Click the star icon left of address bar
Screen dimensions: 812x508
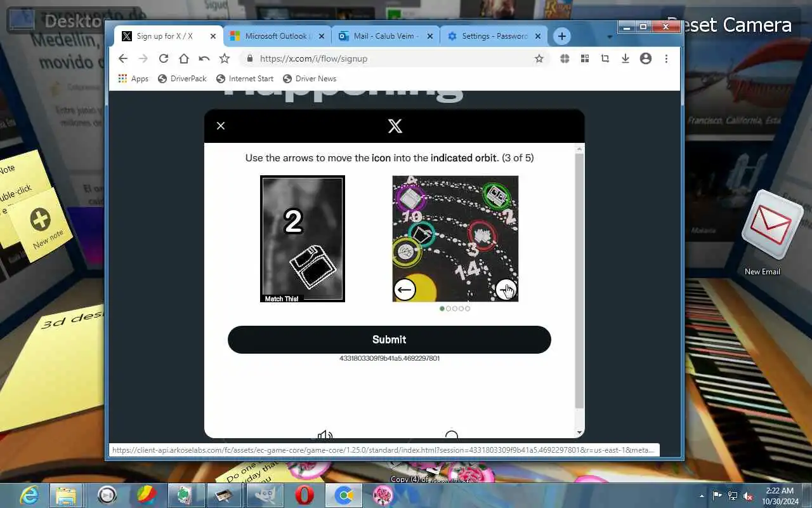(x=225, y=58)
